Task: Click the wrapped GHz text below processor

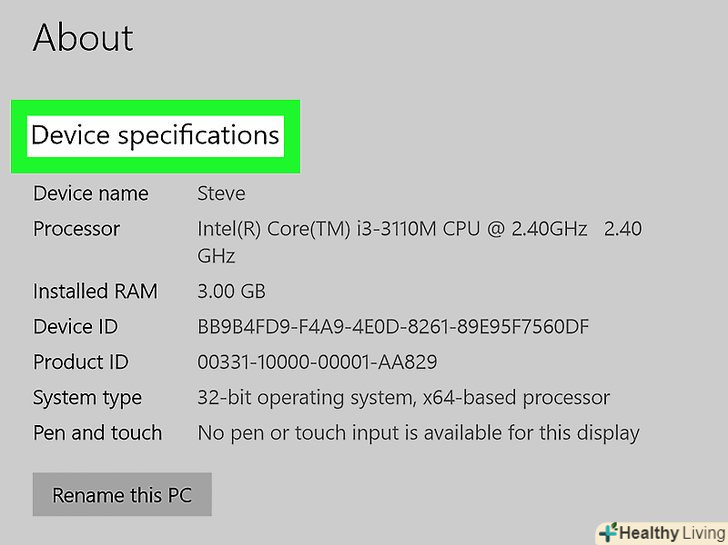Action: [x=216, y=256]
